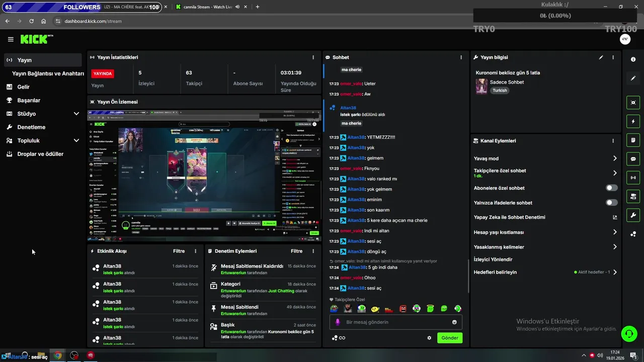The image size is (644, 362).
Task: Select Yayın in the sidebar
Action: [42, 60]
